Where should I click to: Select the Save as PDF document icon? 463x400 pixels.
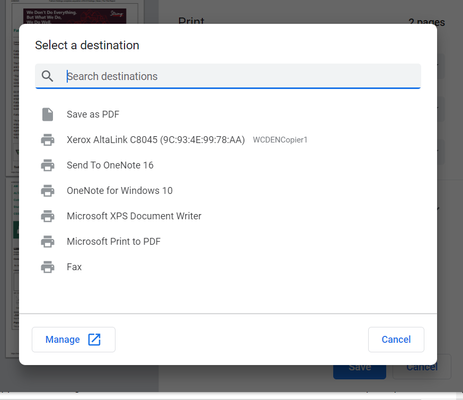click(x=47, y=114)
